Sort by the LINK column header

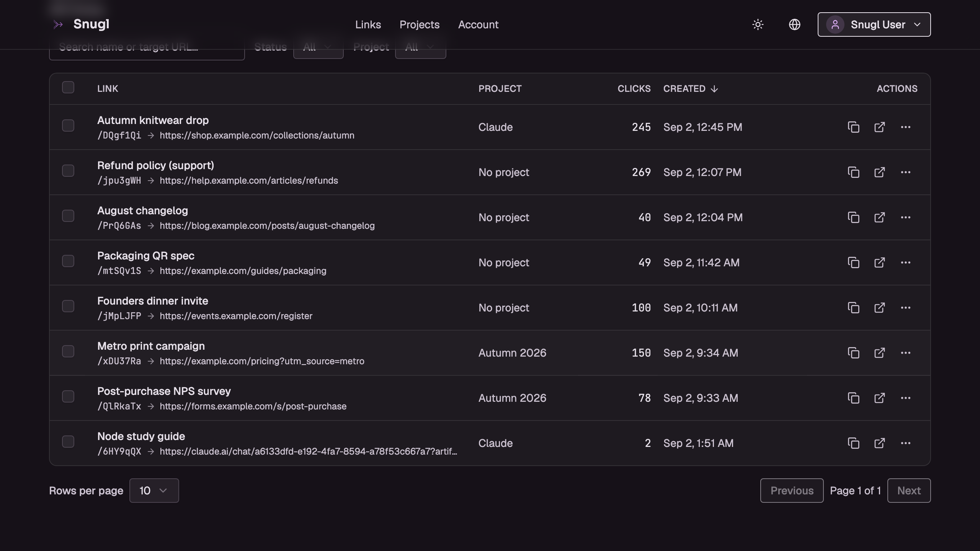[x=108, y=89]
